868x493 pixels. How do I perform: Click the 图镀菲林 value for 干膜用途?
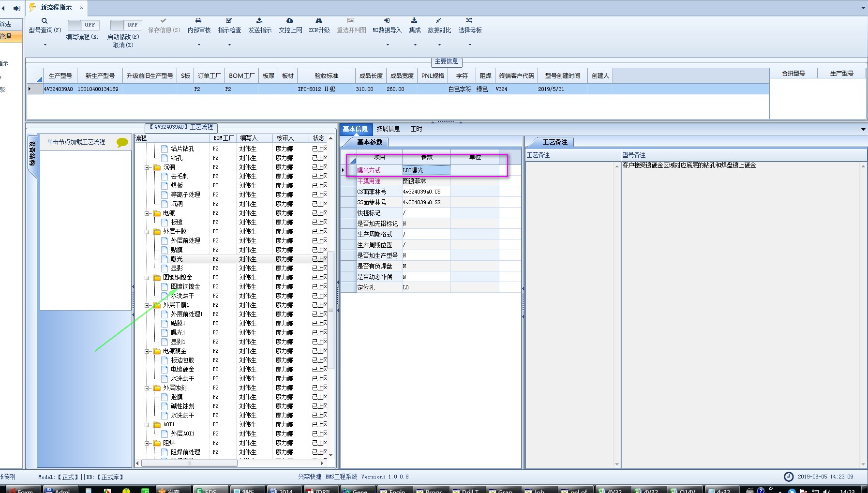coord(426,181)
